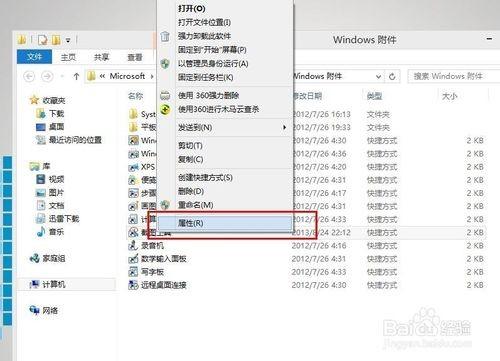Click the XPS viewer file icon
The width and height of the screenshot is (500, 361).
[133, 167]
